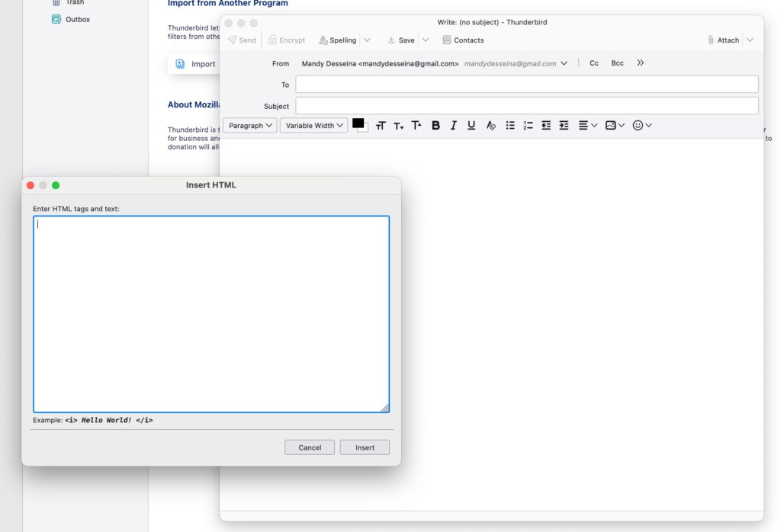This screenshot has height=532, width=781.
Task: Add a Bcc address field
Action: click(x=617, y=63)
